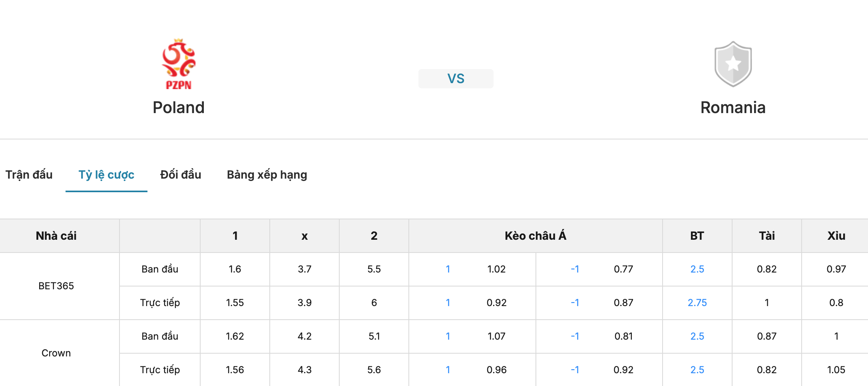868x386 pixels.
Task: Click Crown Trực tiếp handicap odds 0.96
Action: tap(496, 370)
